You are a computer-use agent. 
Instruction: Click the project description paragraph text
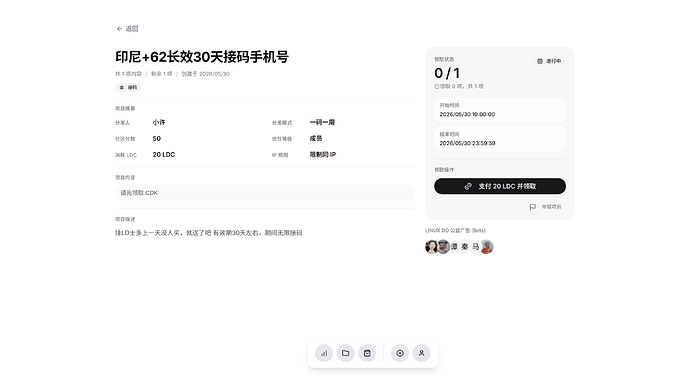coord(209,233)
